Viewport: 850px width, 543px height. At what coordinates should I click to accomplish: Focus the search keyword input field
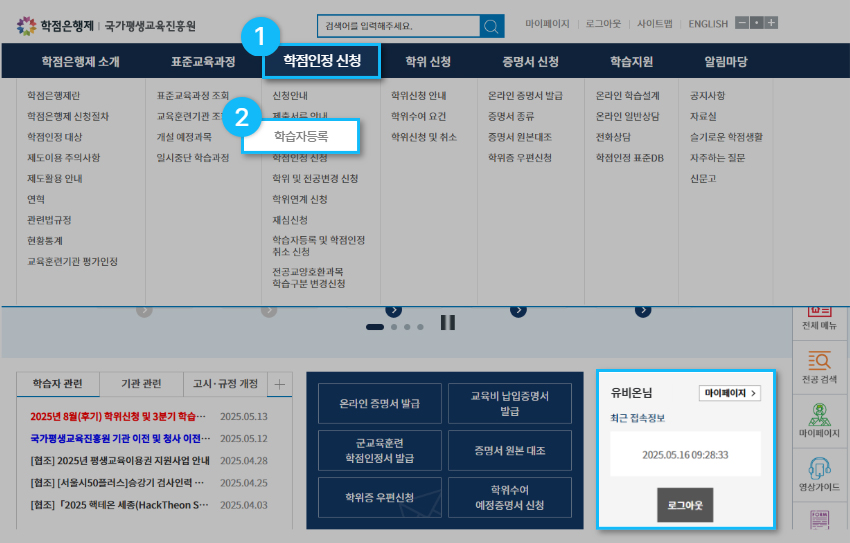pos(398,26)
